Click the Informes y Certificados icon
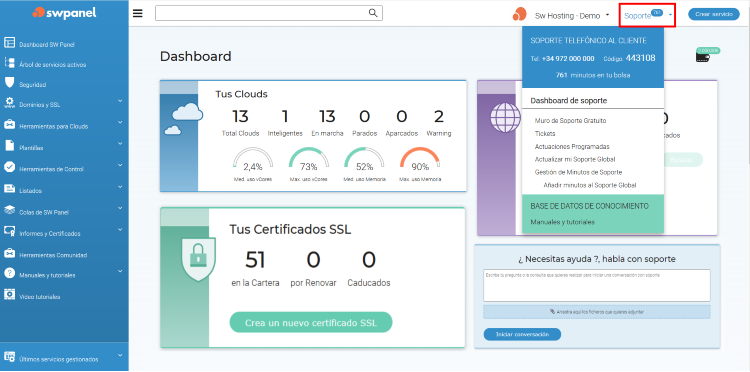 [x=10, y=232]
